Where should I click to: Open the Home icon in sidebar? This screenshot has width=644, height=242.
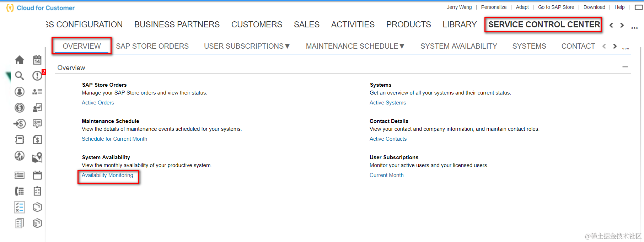tap(20, 60)
